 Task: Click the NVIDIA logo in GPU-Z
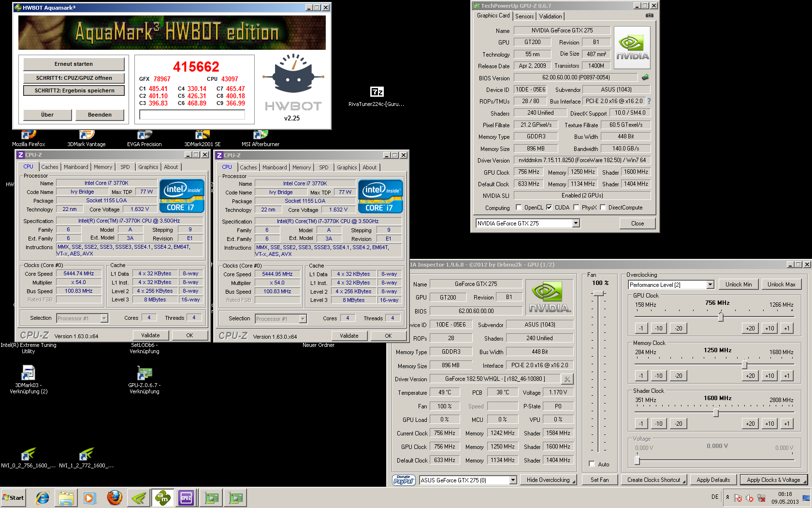[633, 48]
